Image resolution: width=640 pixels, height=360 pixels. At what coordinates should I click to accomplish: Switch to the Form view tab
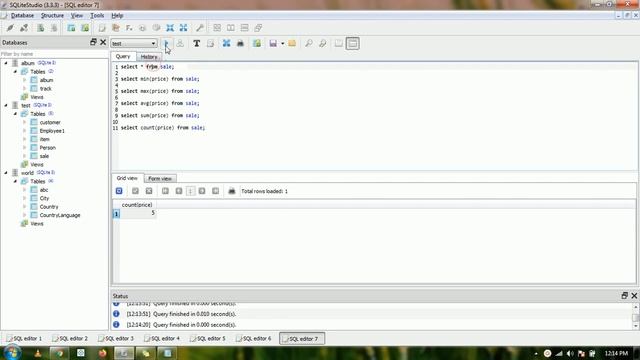[x=160, y=179]
